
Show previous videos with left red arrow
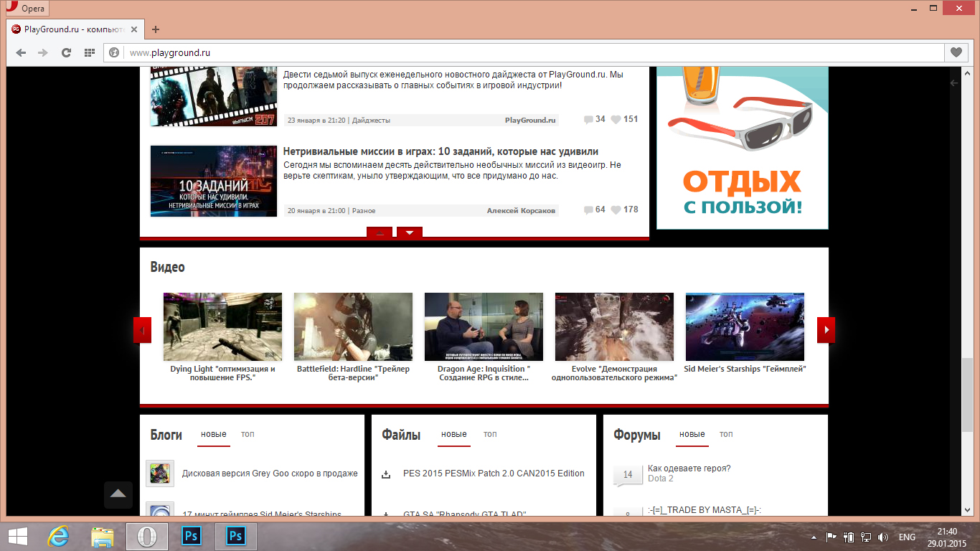[x=143, y=330]
